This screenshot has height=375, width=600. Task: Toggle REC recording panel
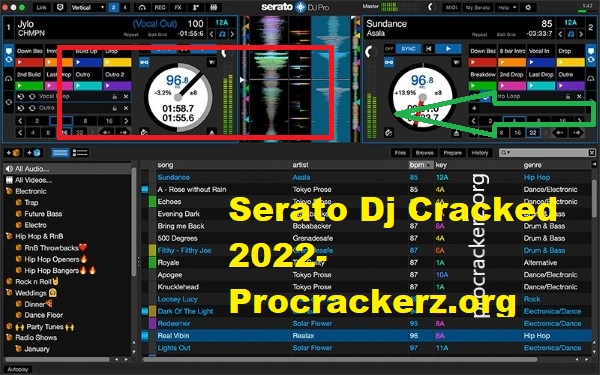click(160, 7)
